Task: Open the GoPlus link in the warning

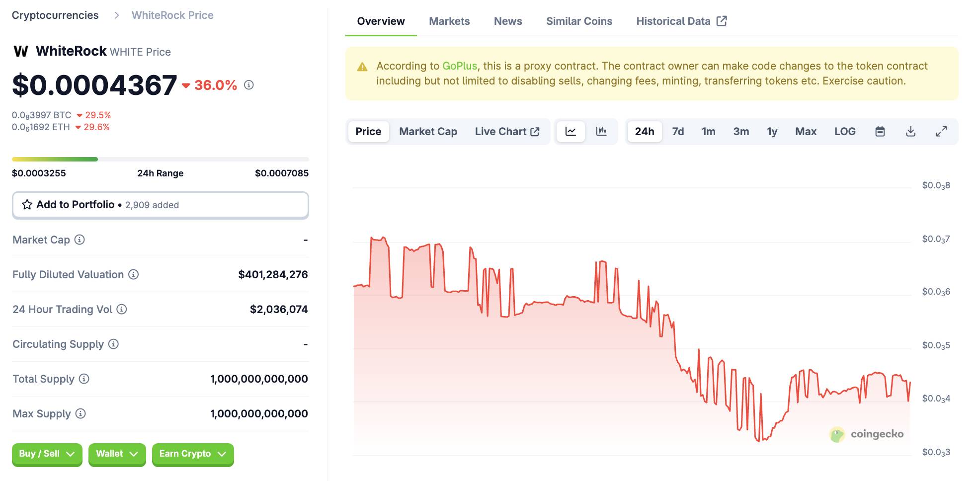Action: tap(460, 66)
